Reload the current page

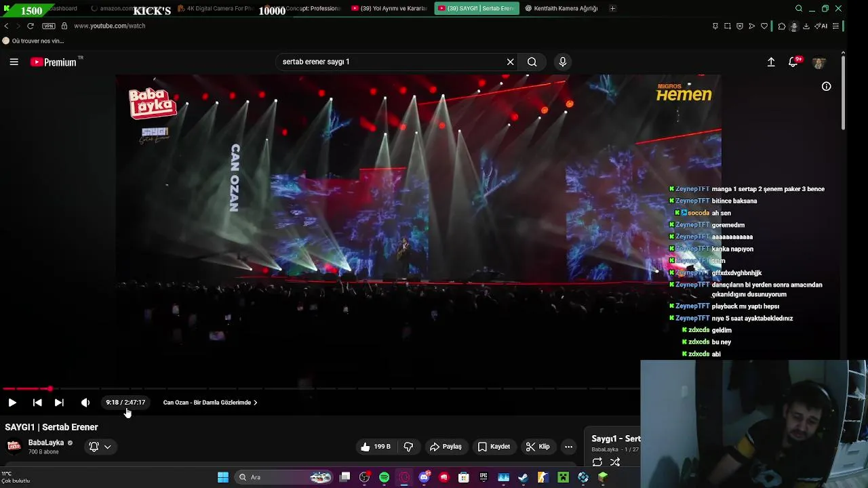tap(31, 26)
